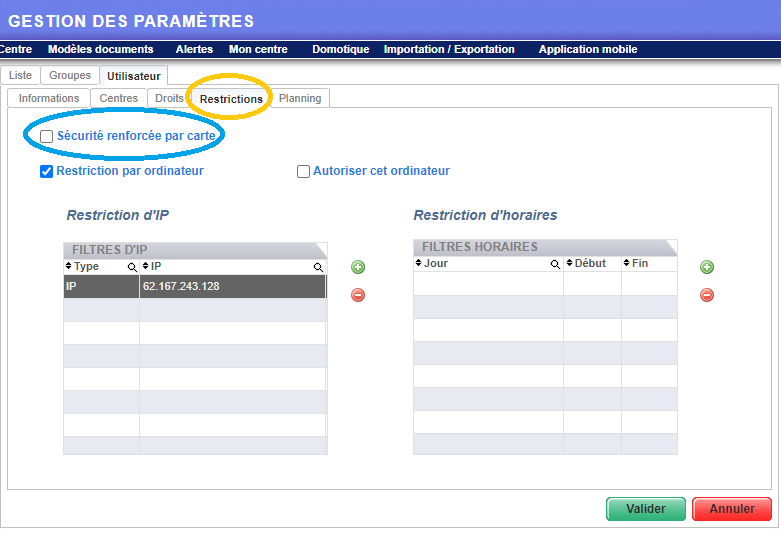Click search icon in IP column header

point(318,267)
